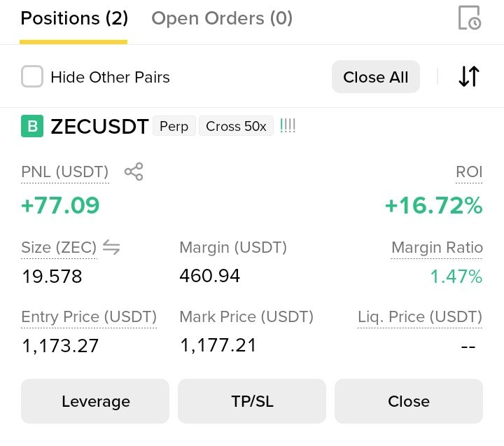The image size is (504, 446).
Task: Switch to Open Orders (0) tab
Action: coord(222,18)
